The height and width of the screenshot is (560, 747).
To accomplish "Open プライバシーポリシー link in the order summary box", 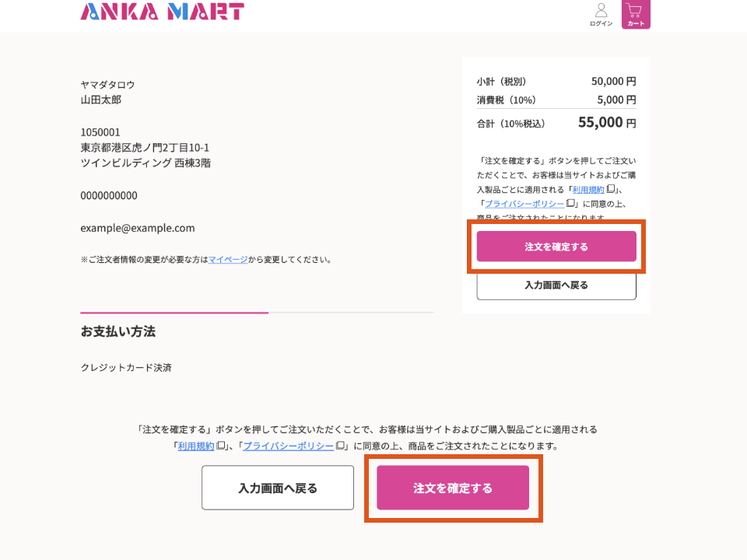I will point(525,204).
